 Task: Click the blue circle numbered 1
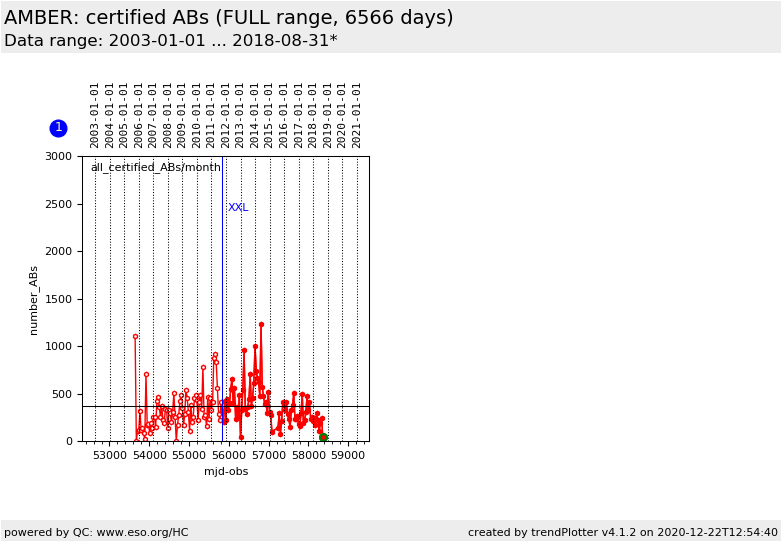click(58, 128)
